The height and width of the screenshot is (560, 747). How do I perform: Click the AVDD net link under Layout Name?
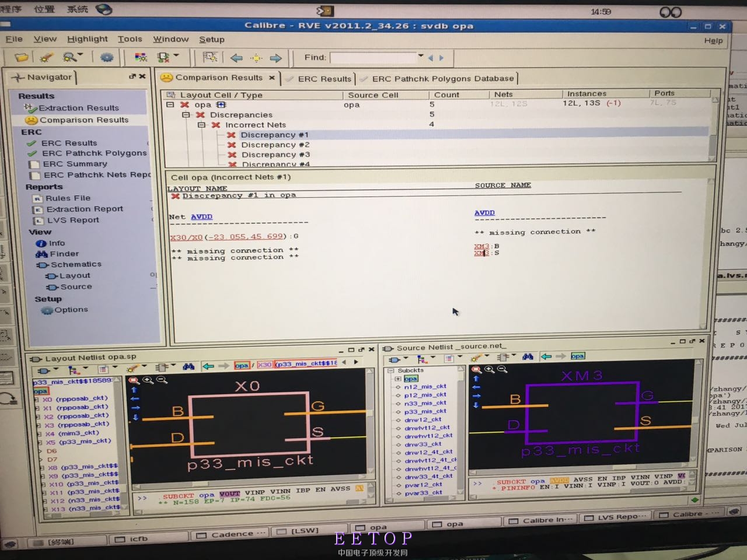tap(201, 217)
